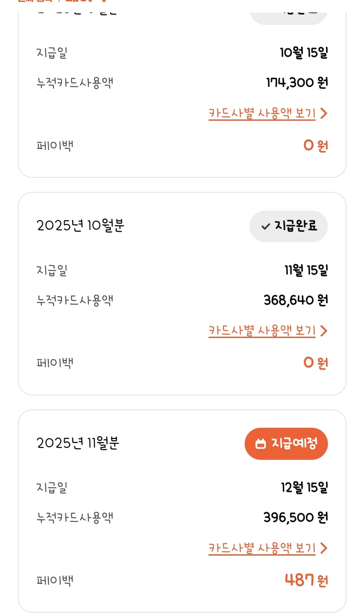This screenshot has height=616, width=364.
Task: Open 카드사별 사용액 보기 under 174,300원
Action: click(x=262, y=113)
